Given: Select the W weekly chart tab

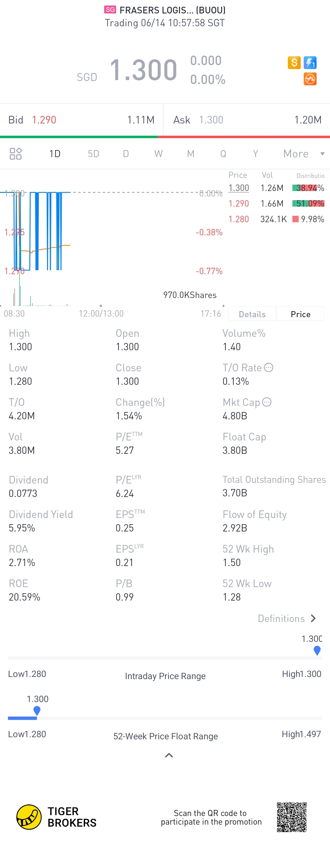Looking at the screenshot, I should pyautogui.click(x=158, y=154).
